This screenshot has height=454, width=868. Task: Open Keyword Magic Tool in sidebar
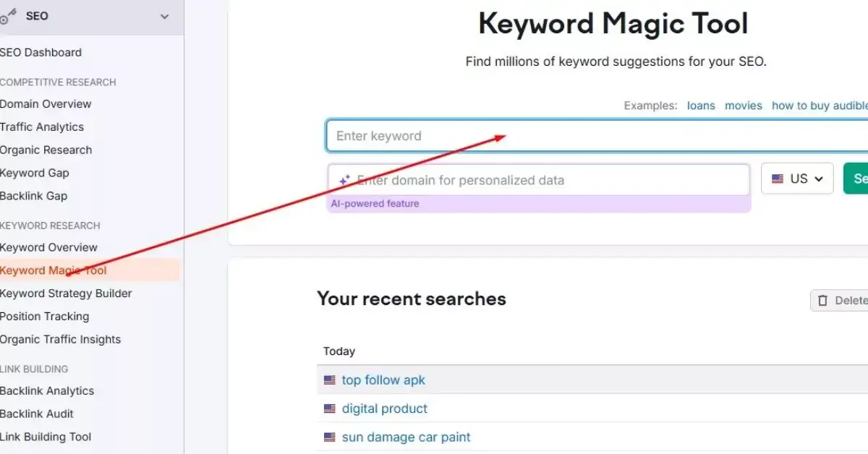click(54, 270)
